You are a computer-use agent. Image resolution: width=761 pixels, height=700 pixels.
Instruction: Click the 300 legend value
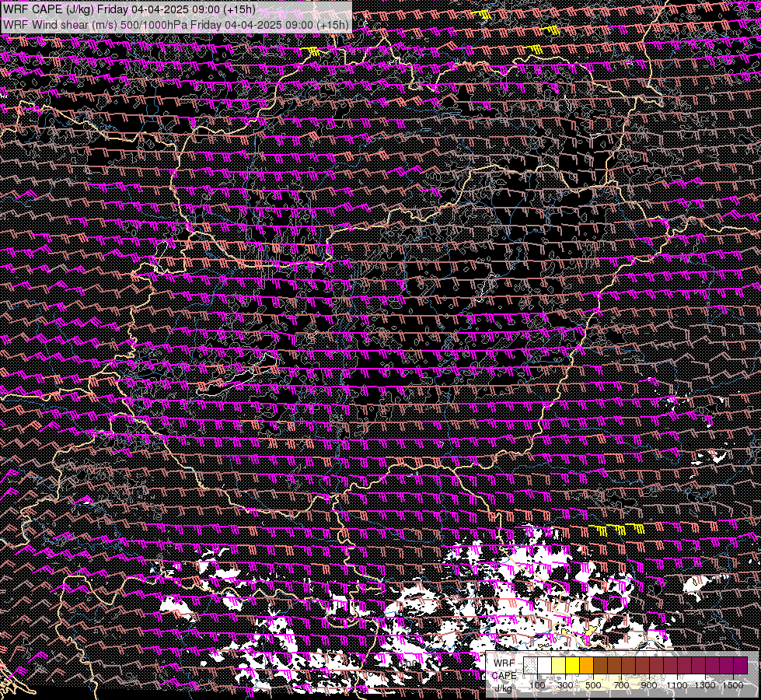[x=565, y=685]
